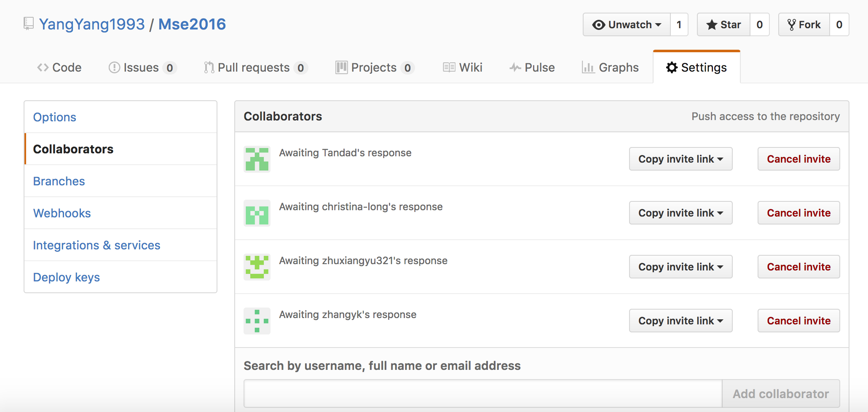
Task: Focus the collaborator search input field
Action: 483,393
